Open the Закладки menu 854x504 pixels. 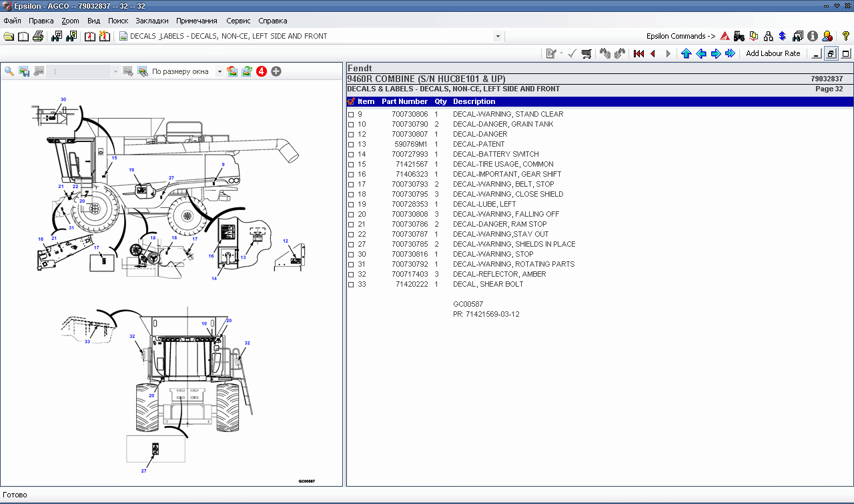pos(151,21)
